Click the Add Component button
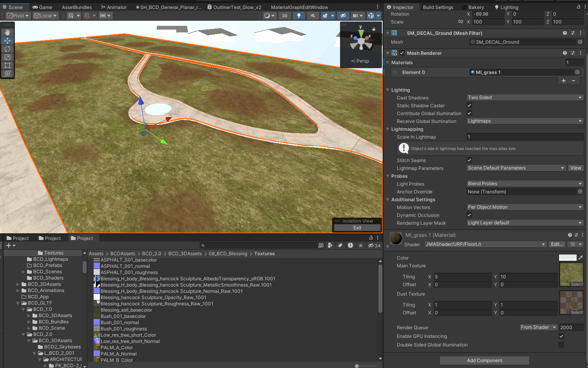 pos(484,361)
